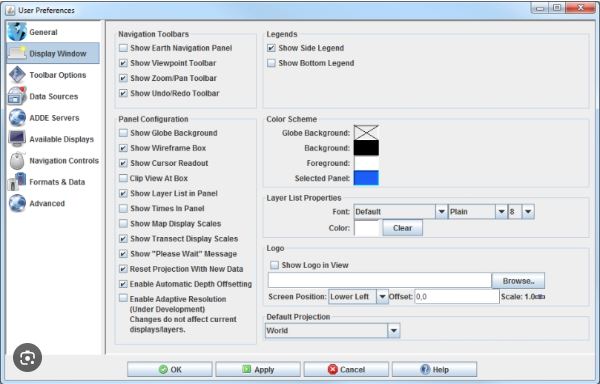
Task: Click the ADDE Servers globe icon
Action: pyautogui.click(x=17, y=117)
